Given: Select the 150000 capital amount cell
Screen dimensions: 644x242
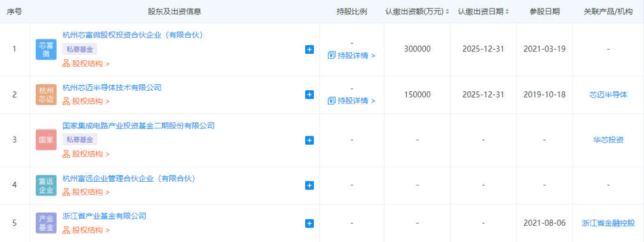Looking at the screenshot, I should [417, 94].
